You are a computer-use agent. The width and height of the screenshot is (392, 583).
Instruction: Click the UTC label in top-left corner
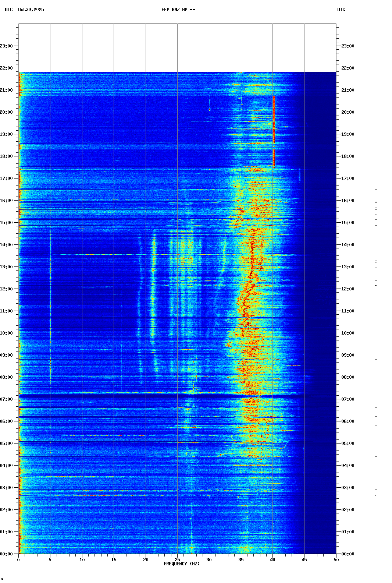tap(8, 10)
